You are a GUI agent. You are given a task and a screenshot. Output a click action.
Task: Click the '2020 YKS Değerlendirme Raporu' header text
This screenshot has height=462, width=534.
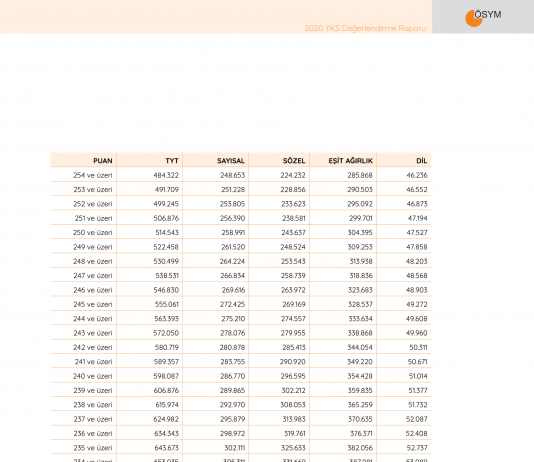pyautogui.click(x=365, y=28)
